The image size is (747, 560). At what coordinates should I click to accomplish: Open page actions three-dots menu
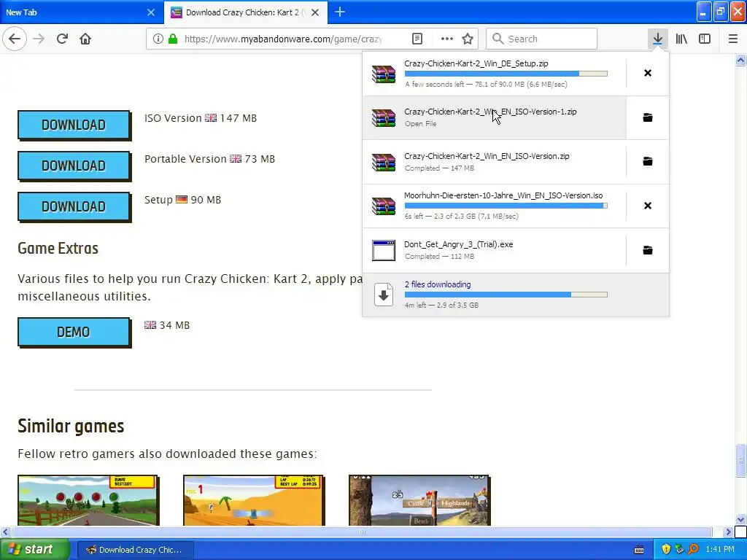(x=447, y=39)
